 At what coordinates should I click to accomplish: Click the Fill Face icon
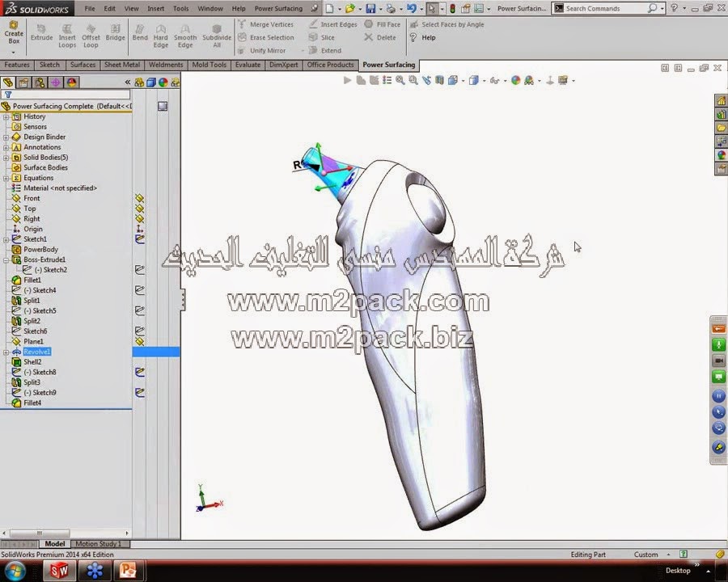pyautogui.click(x=368, y=24)
